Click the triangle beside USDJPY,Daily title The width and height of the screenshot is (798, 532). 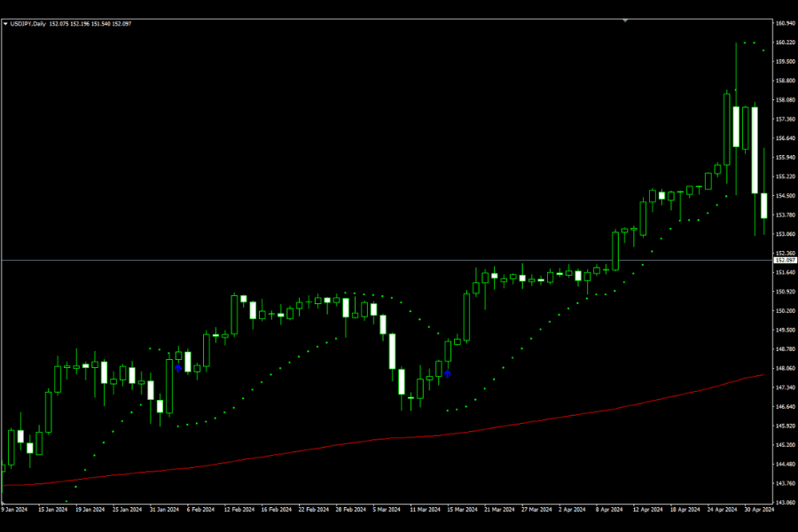[x=5, y=23]
